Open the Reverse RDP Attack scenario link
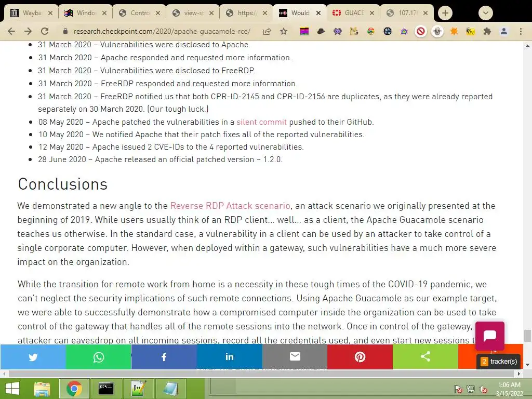The width and height of the screenshot is (532, 399). click(230, 206)
